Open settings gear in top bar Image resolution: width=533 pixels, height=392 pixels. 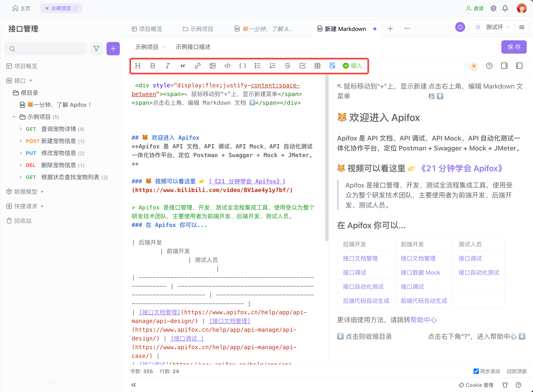point(493,8)
